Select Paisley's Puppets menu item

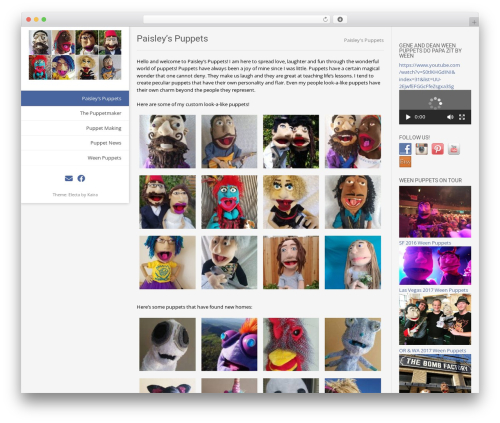click(75, 98)
